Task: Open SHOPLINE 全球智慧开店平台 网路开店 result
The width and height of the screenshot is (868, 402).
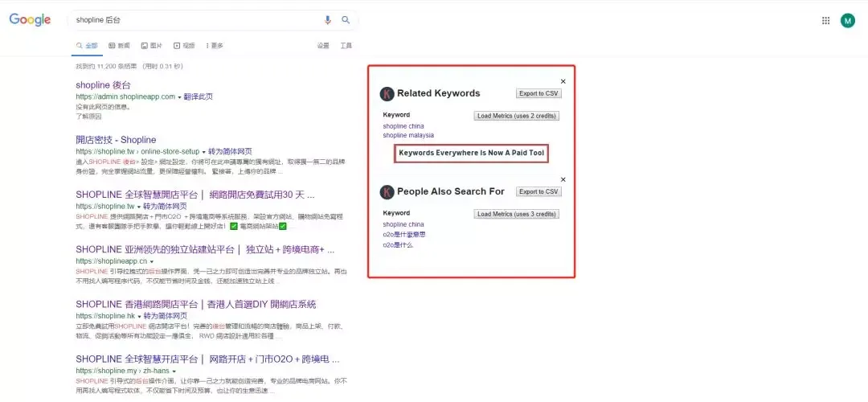Action: pyautogui.click(x=207, y=359)
